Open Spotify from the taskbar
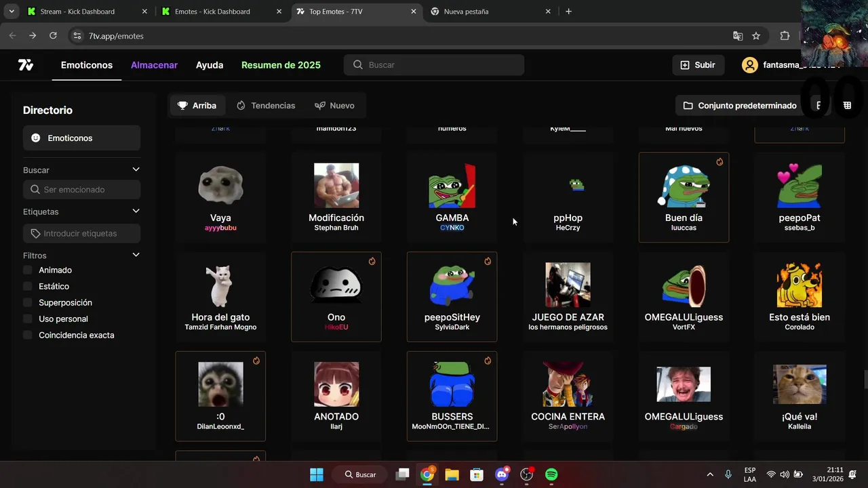Screen dimensions: 868x488 pos(551,474)
